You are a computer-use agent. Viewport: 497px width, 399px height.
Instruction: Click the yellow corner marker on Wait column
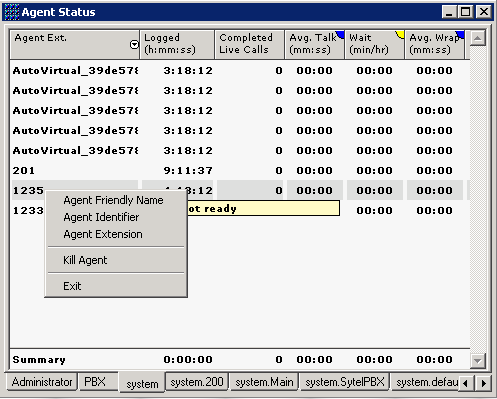pyautogui.click(x=400, y=34)
